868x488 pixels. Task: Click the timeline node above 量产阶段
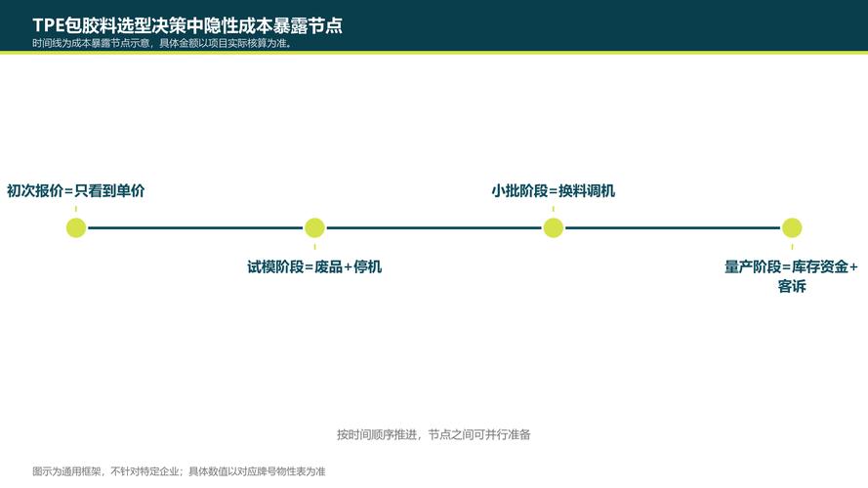792,228
